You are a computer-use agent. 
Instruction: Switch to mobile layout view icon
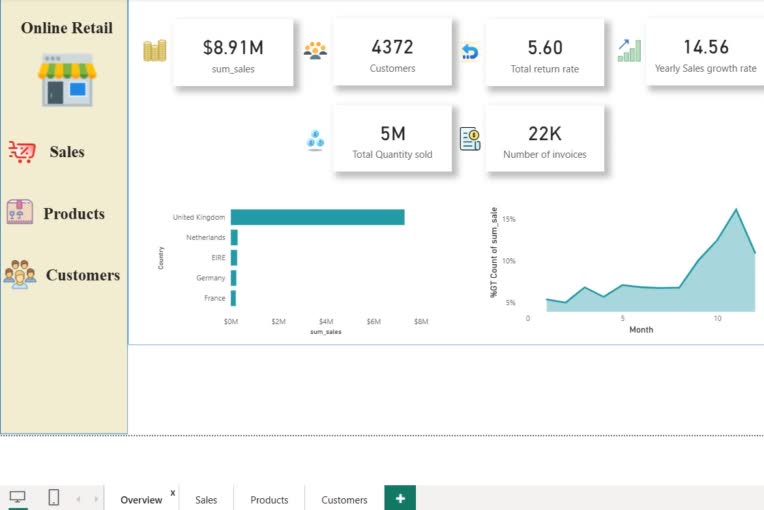coord(54,497)
